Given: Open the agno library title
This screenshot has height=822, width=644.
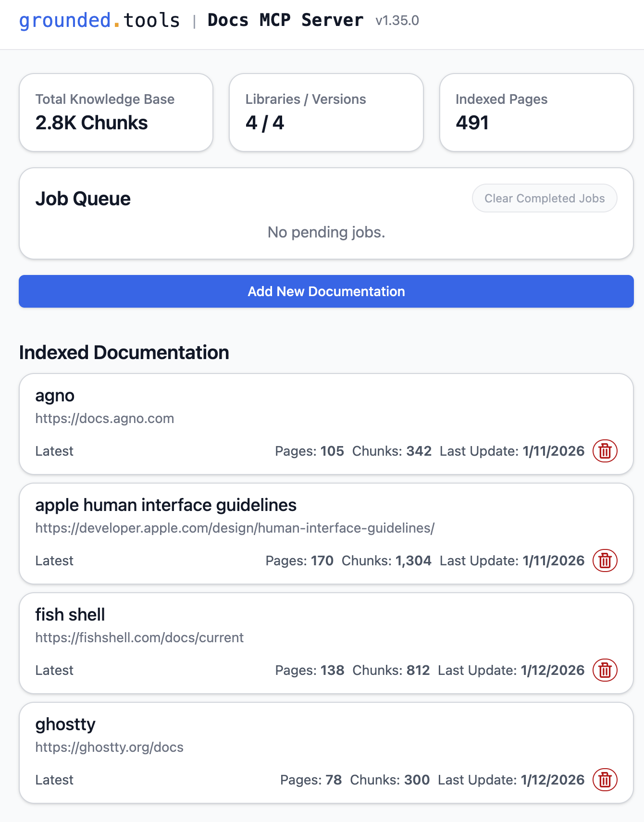Looking at the screenshot, I should (x=55, y=396).
